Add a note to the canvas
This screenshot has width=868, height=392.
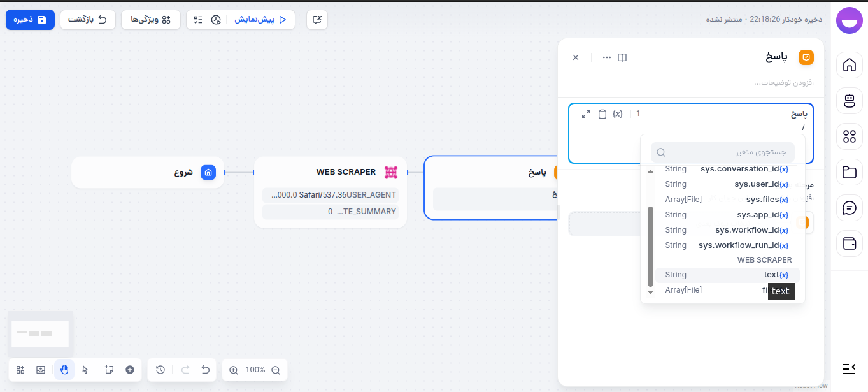point(109,370)
